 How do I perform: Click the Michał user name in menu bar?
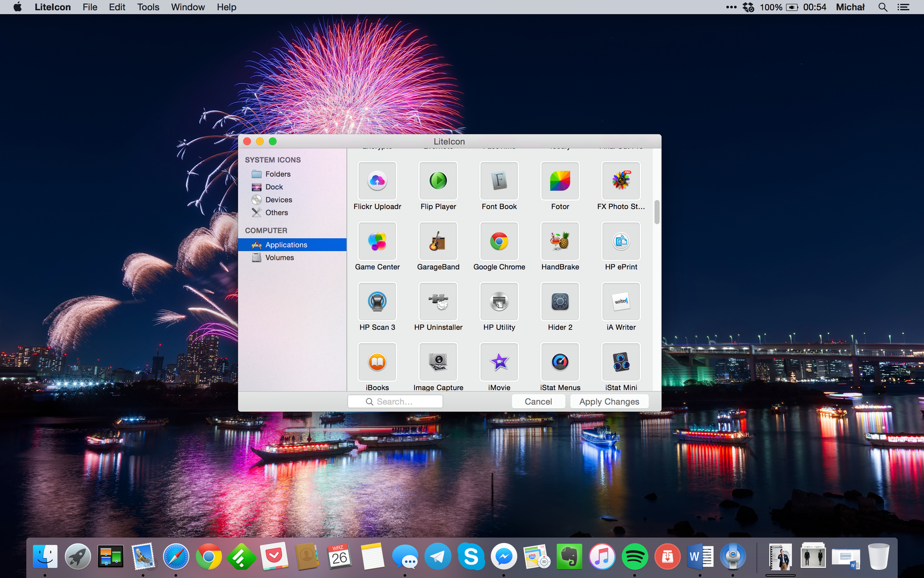point(850,7)
